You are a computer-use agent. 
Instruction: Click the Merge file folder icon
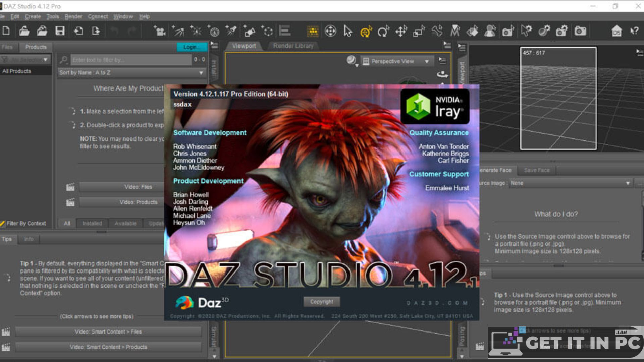(x=42, y=31)
